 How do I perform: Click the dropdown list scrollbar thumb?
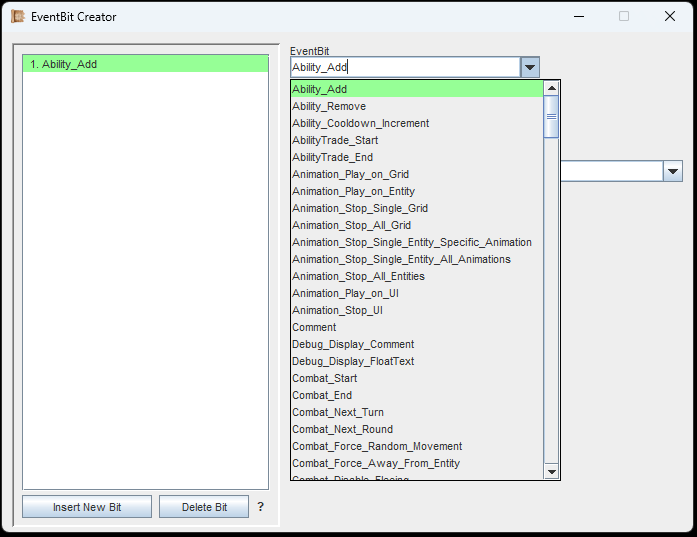[551, 117]
